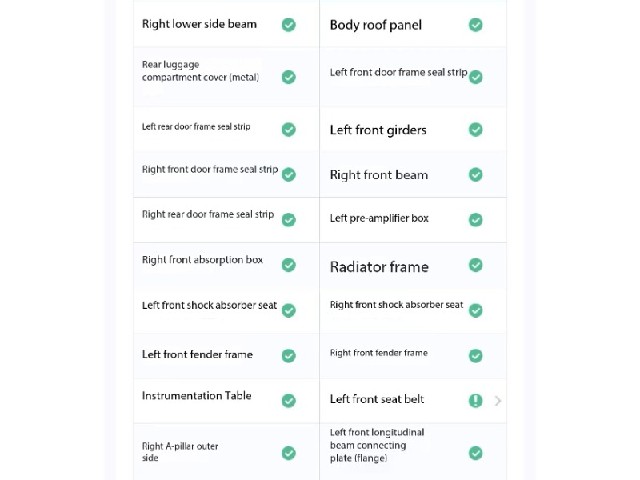Click the check for Left front longitudinal beam plate
The width and height of the screenshot is (640, 480).
(x=476, y=453)
